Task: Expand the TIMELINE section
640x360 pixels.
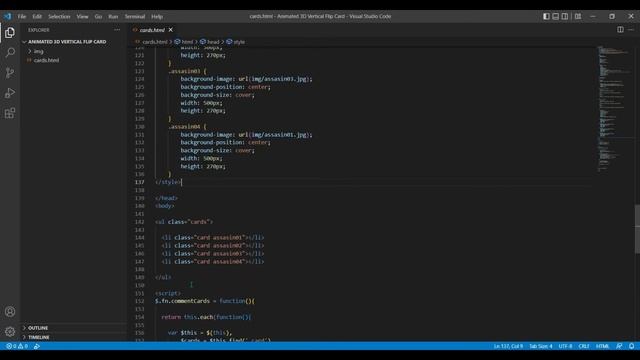Action: [39, 337]
